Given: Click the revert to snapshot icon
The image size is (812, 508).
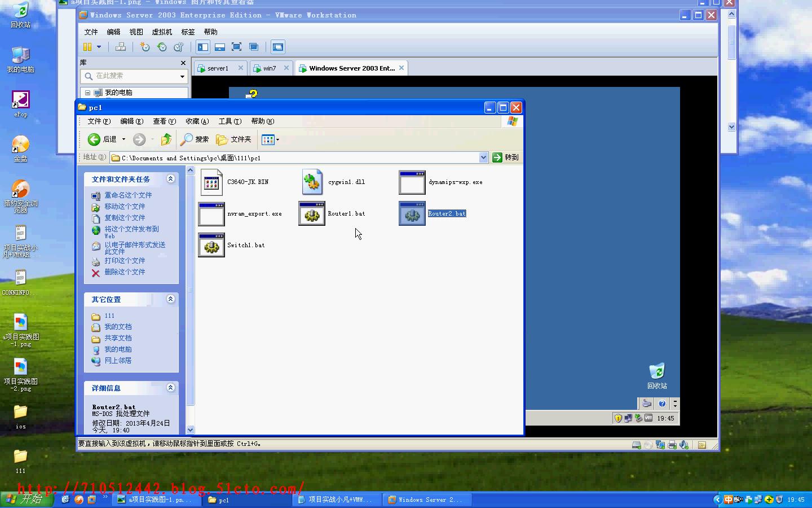Looking at the screenshot, I should 162,47.
